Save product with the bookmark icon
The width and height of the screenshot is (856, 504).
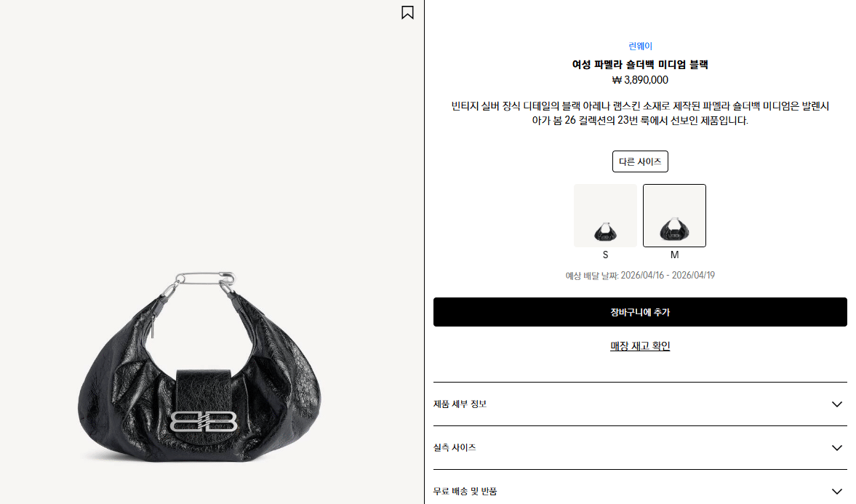point(407,12)
